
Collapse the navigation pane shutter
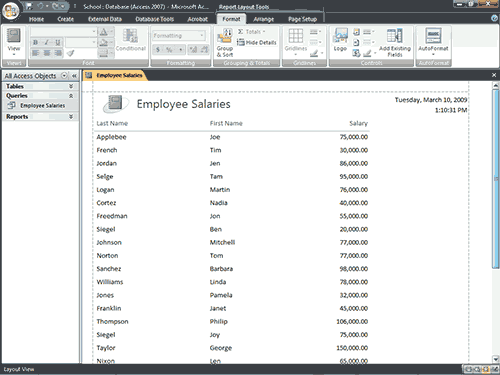click(74, 76)
